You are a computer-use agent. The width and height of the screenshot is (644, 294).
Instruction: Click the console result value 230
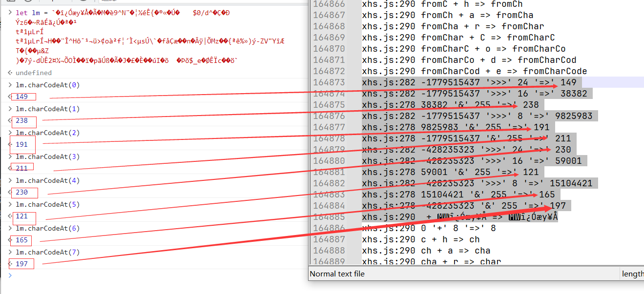pos(21,192)
